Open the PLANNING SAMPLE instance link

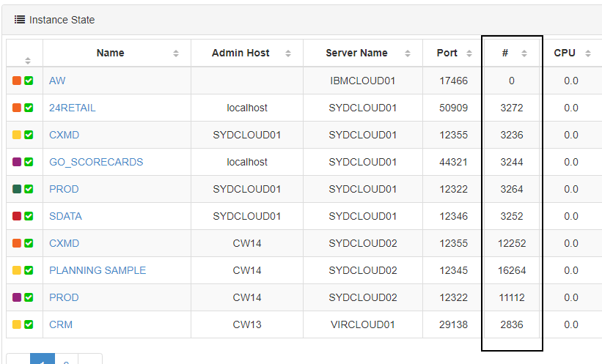(x=98, y=270)
